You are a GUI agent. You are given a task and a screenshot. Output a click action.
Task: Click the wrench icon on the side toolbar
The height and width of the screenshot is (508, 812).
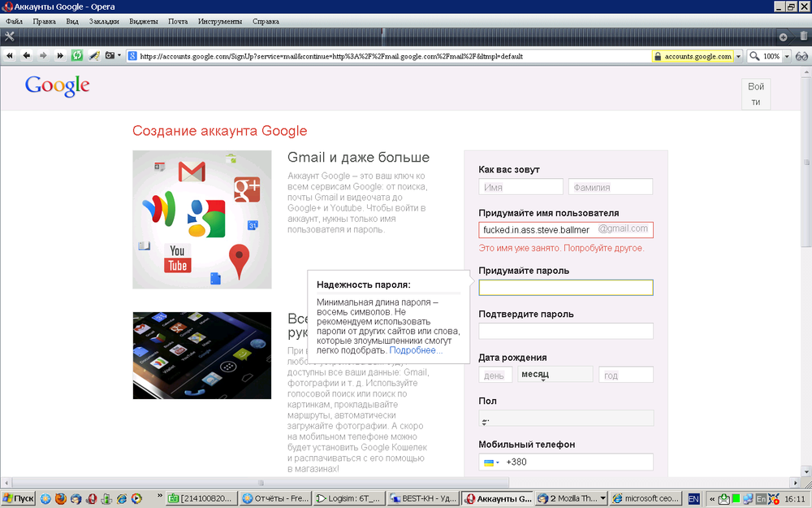pos(9,35)
